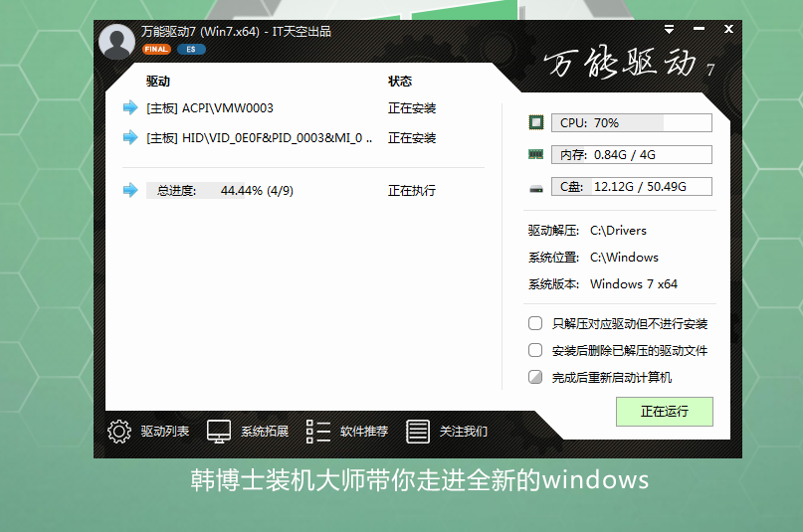Click the gear icon for 驱动列表
This screenshot has height=532, width=803.
(x=119, y=432)
